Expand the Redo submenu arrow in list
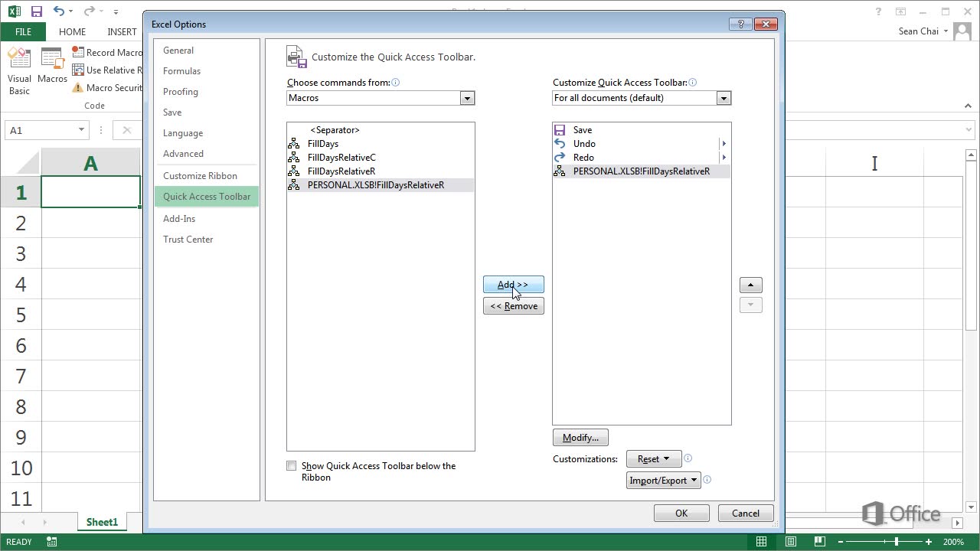 [724, 158]
